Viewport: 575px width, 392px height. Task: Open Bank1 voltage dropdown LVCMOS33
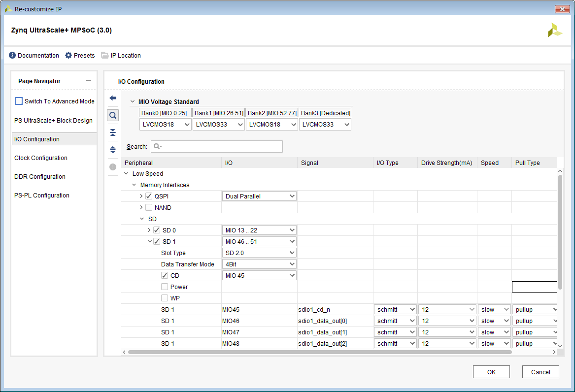[219, 125]
